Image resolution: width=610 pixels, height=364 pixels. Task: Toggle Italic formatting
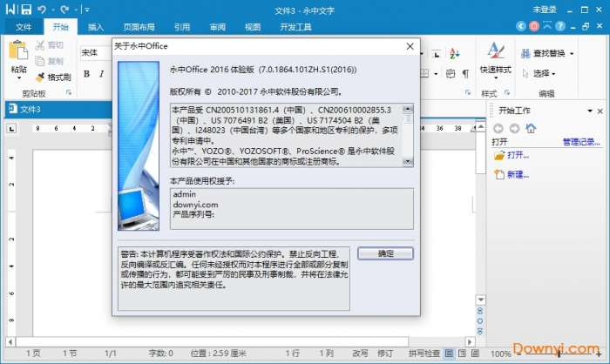click(102, 74)
